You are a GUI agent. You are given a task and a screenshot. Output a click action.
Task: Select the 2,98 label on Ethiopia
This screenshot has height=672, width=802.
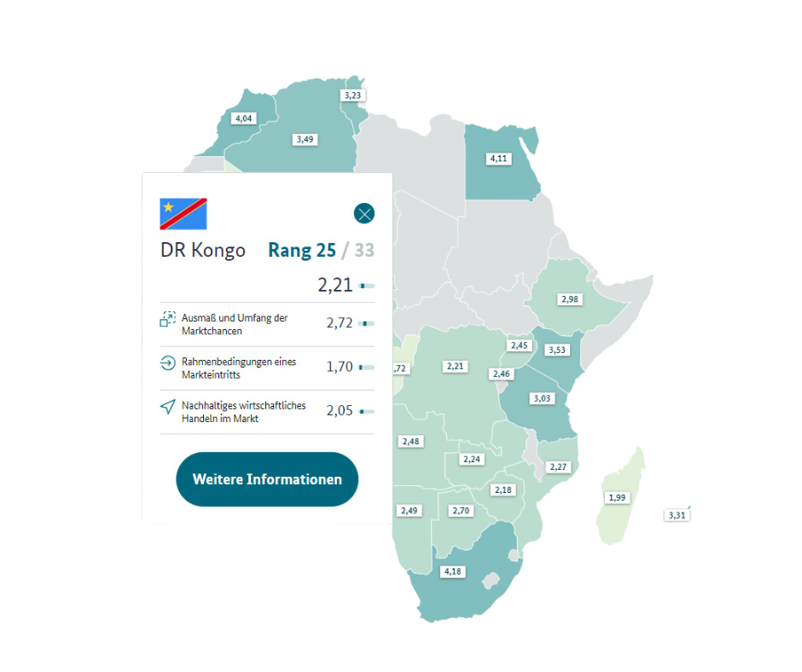click(570, 299)
